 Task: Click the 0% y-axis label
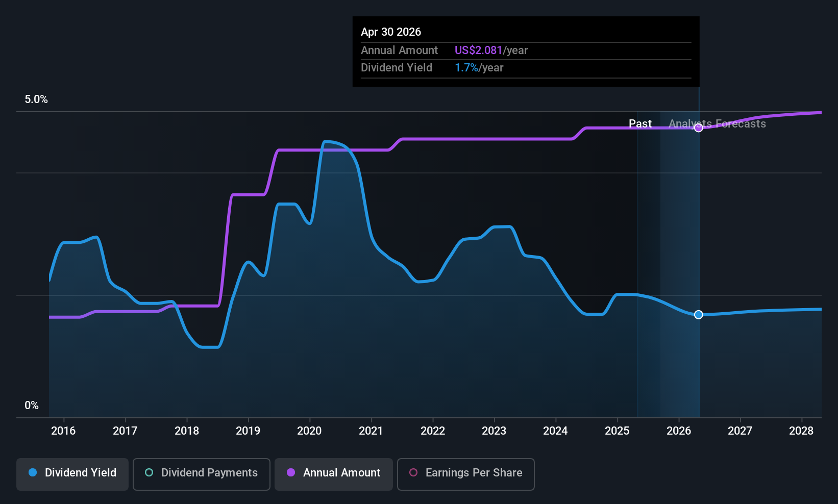click(32, 406)
